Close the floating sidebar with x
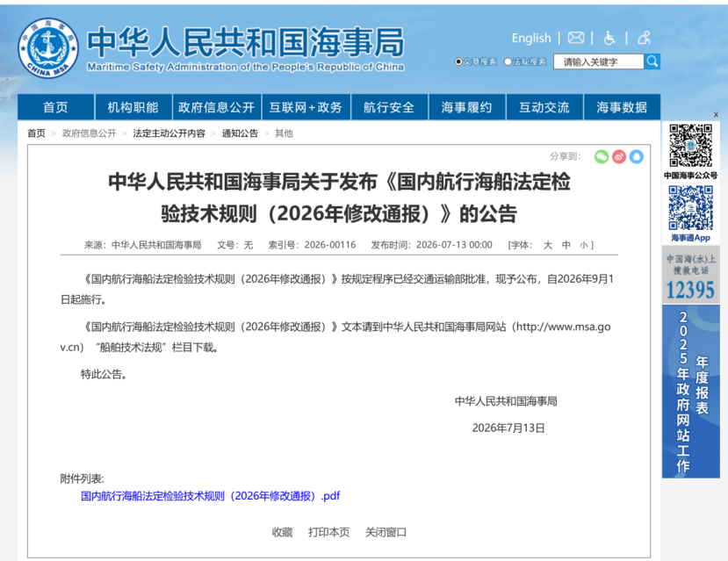Screen dimensions: 728x561 pos(716,114)
